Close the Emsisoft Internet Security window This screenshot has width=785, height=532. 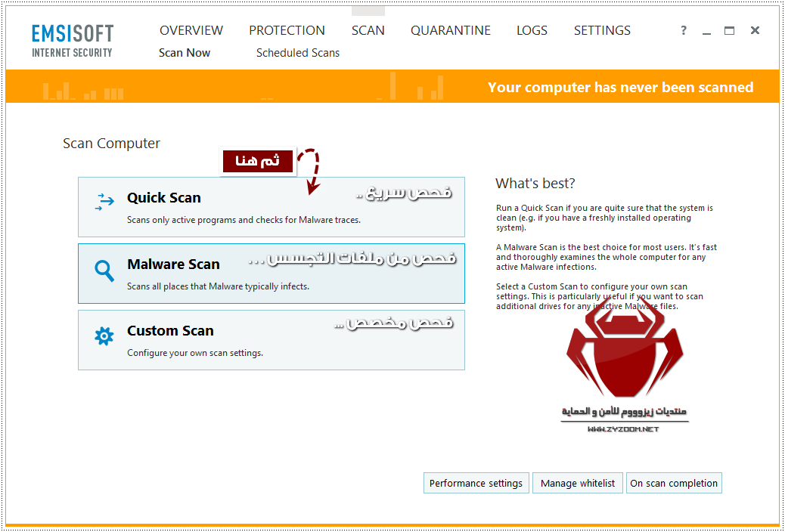(755, 30)
